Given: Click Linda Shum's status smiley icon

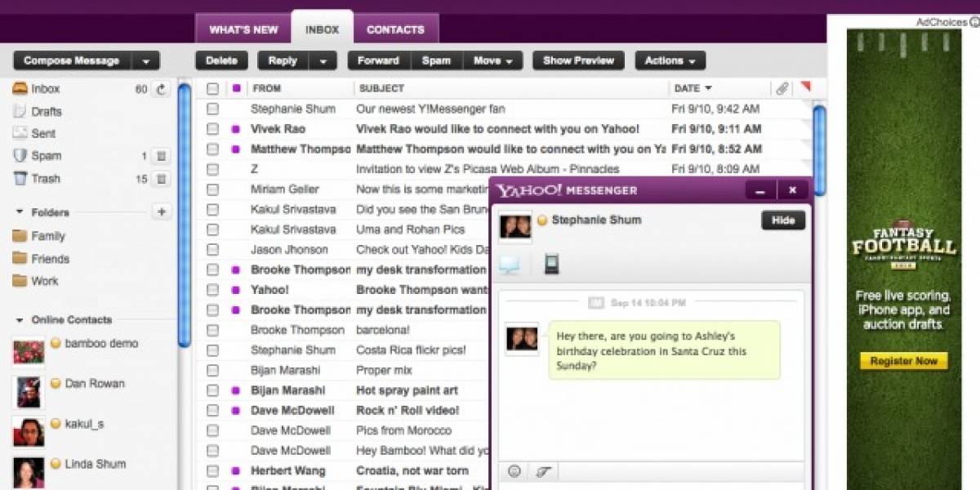Looking at the screenshot, I should click(x=56, y=464).
